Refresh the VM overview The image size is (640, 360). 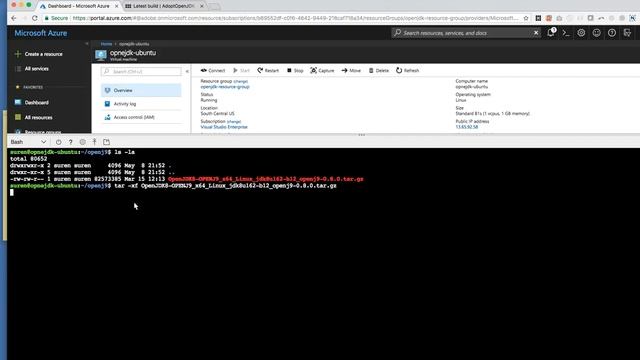(x=407, y=71)
